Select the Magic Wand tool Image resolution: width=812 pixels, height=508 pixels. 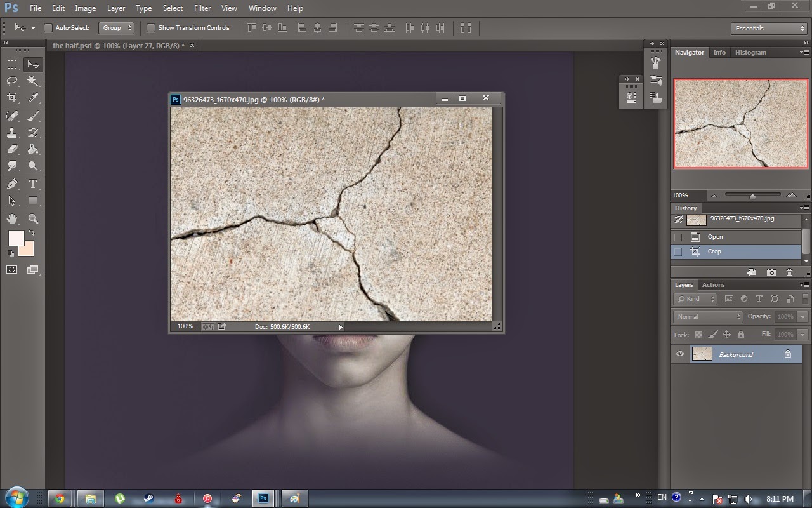coord(33,81)
